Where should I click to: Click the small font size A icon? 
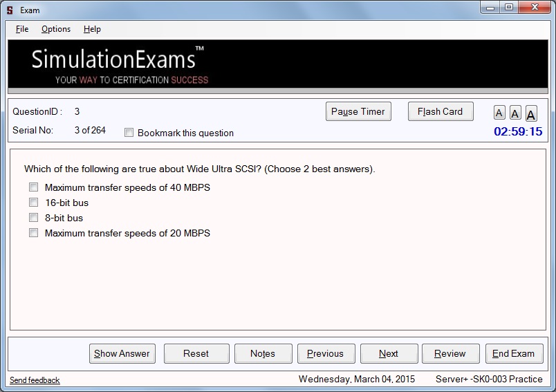point(499,113)
